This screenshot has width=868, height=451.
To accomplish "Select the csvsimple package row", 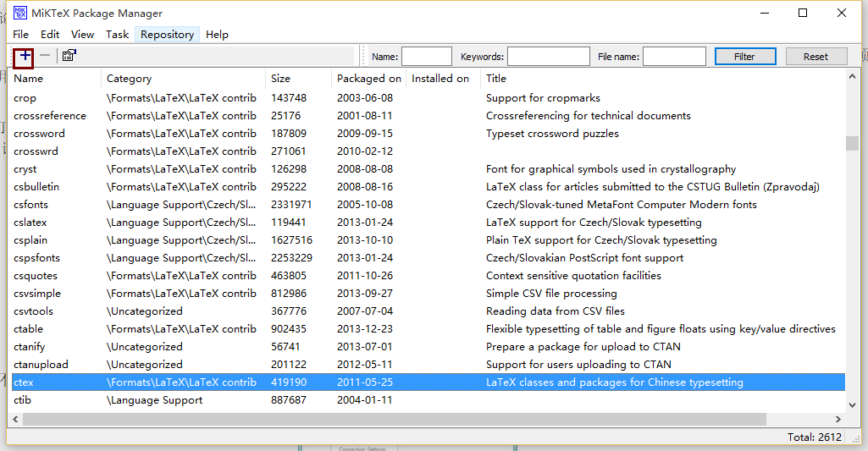I will click(x=428, y=294).
